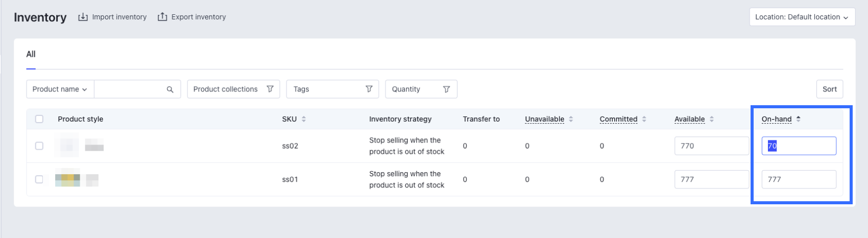Viewport: 868px width, 238px height.
Task: Open the Location: Default location dropdown
Action: click(x=802, y=17)
